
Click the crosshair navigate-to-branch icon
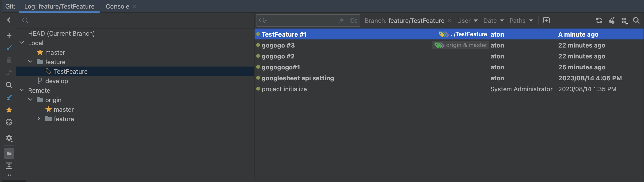(9, 122)
